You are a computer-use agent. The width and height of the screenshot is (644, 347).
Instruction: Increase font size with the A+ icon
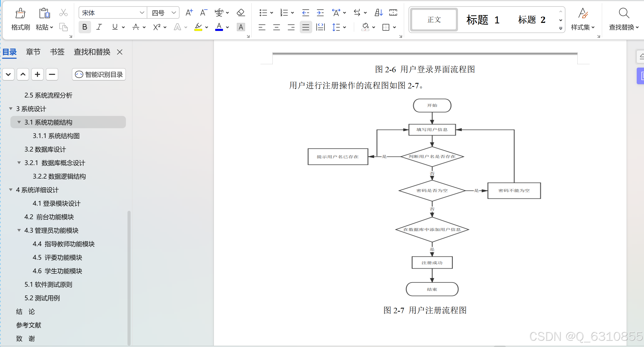tap(189, 12)
